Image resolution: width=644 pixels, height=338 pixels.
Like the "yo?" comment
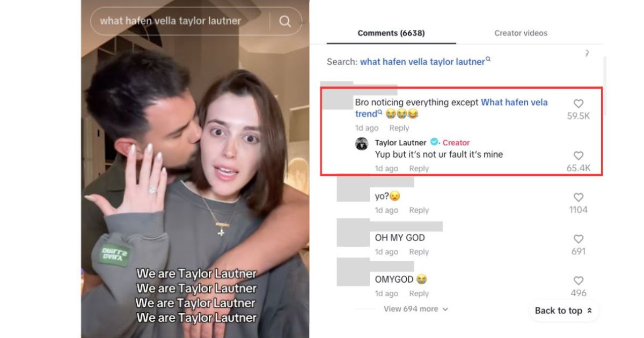click(x=578, y=197)
